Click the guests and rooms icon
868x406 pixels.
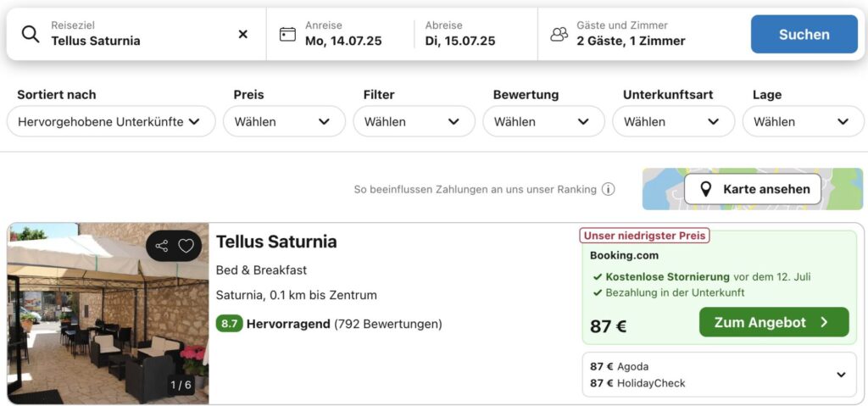(559, 34)
